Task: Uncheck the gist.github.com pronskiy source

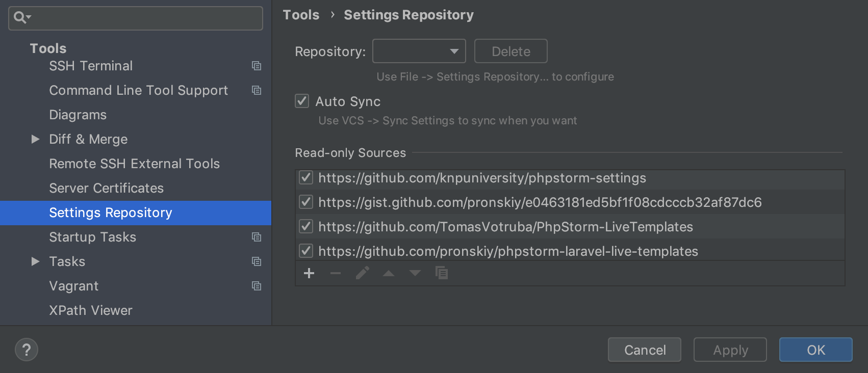Action: point(306,202)
